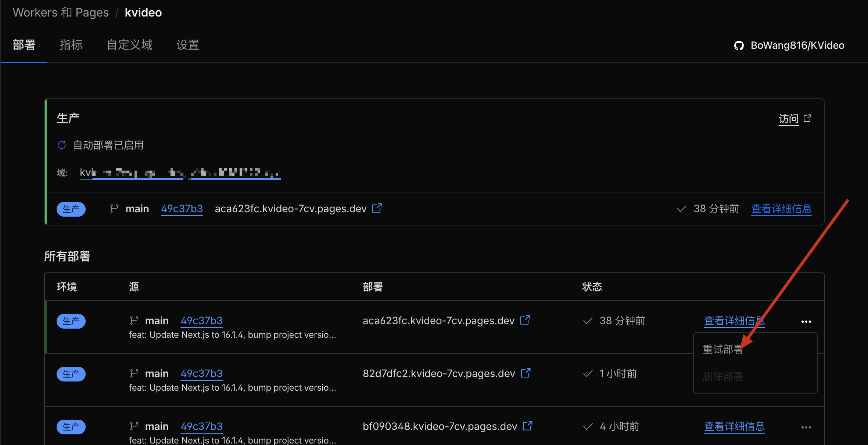This screenshot has height=445, width=868.
Task: Switch to the 指标 tab
Action: (x=71, y=45)
